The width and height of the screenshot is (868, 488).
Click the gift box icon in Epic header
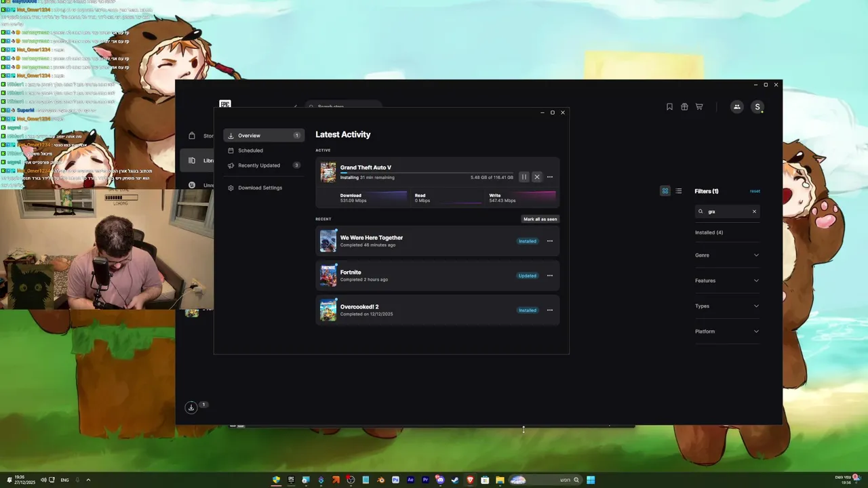coord(684,106)
